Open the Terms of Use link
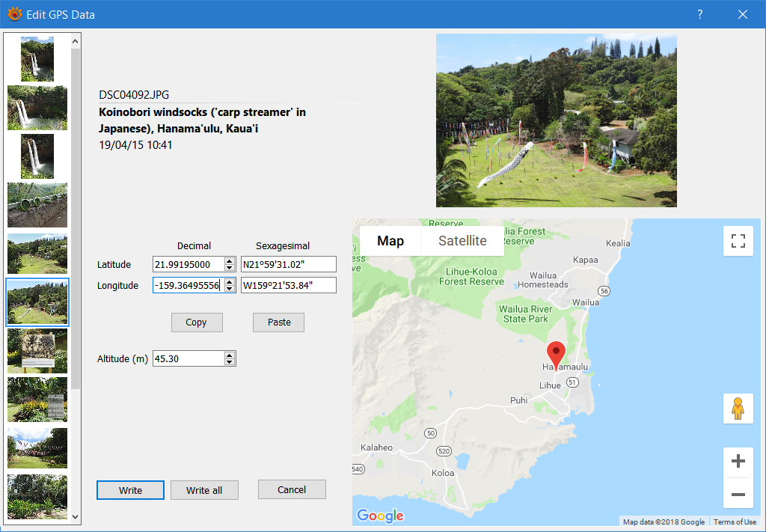The width and height of the screenshot is (766, 532). [734, 522]
